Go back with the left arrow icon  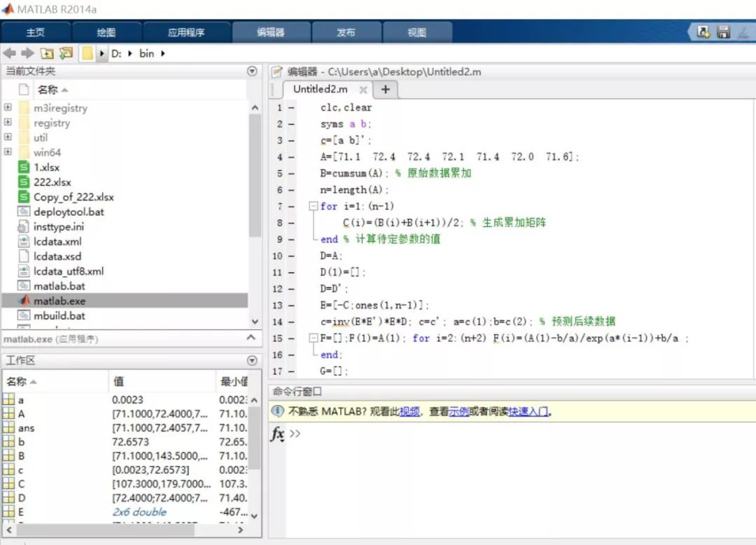click(9, 53)
